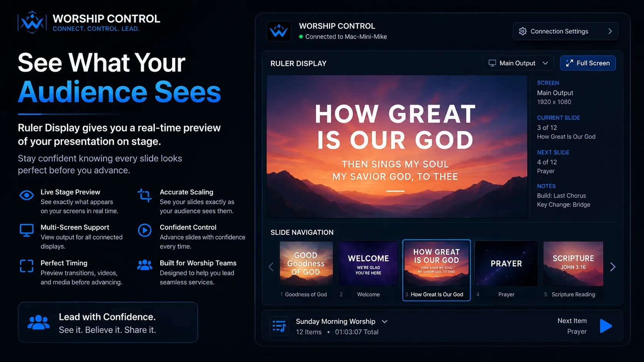Click the RULER DISPLAY heading

(x=299, y=63)
